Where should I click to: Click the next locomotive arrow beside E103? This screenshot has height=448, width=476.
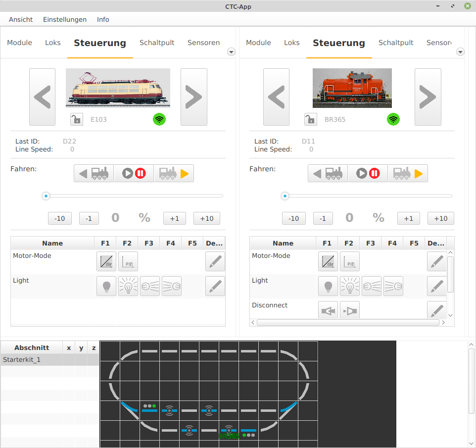tap(193, 97)
